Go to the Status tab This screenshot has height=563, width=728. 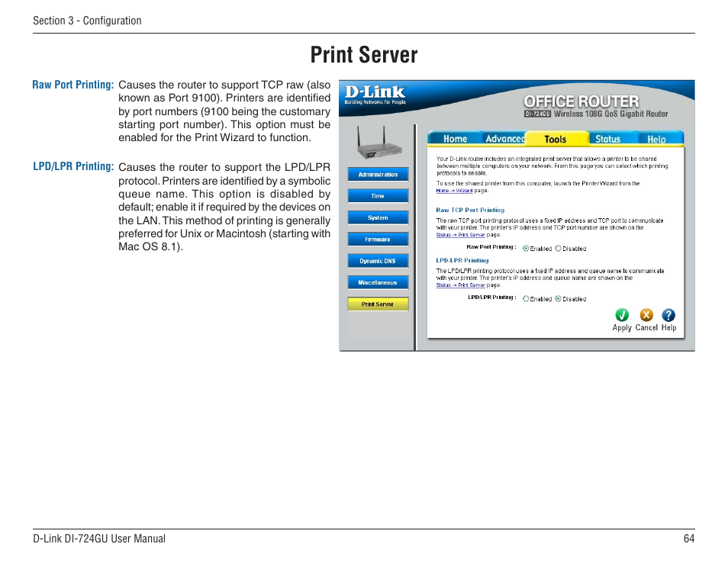click(x=607, y=139)
